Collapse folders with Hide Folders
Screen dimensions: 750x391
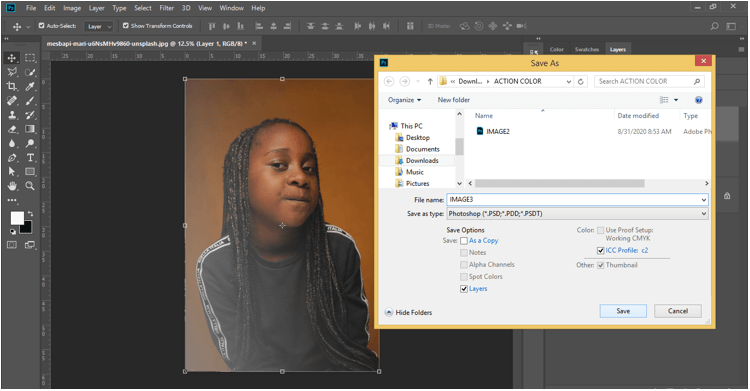408,313
